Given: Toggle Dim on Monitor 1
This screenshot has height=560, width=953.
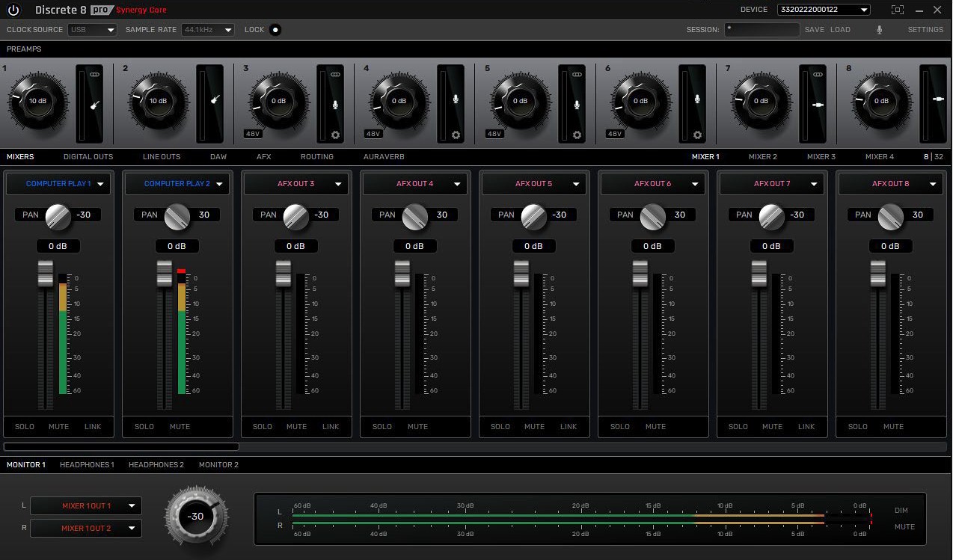Looking at the screenshot, I should pos(901,511).
